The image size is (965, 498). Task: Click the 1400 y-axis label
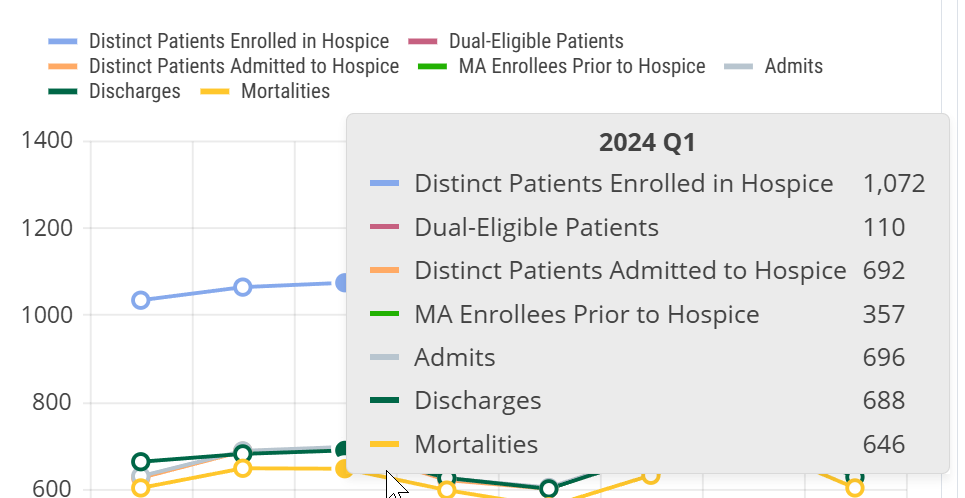click(47, 140)
